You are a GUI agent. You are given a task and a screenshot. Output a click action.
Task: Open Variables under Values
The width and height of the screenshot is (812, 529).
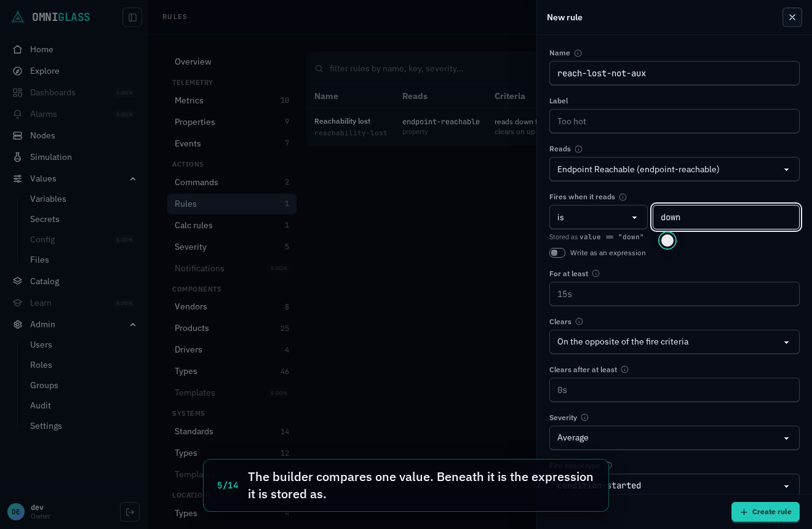click(x=48, y=199)
